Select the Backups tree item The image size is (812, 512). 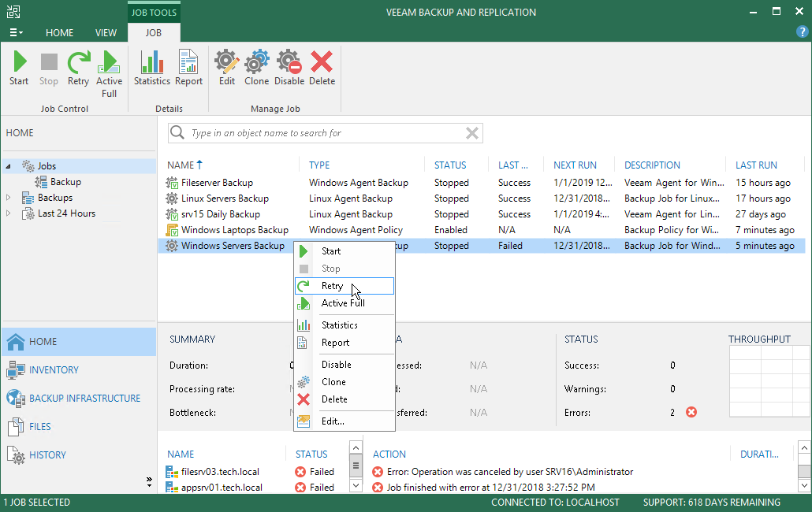coord(55,198)
